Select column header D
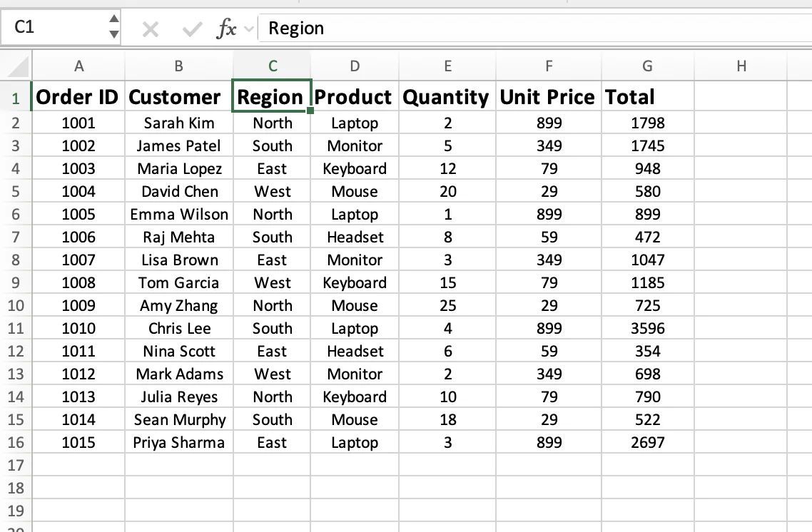 [x=355, y=65]
